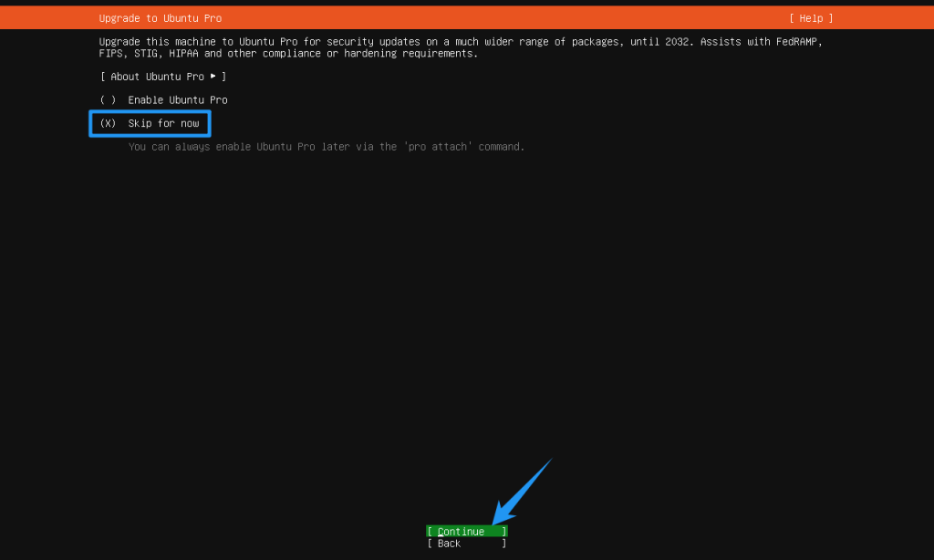Click the Enable Ubuntu Pro label text
Screen dimensions: 934x560
(x=177, y=100)
